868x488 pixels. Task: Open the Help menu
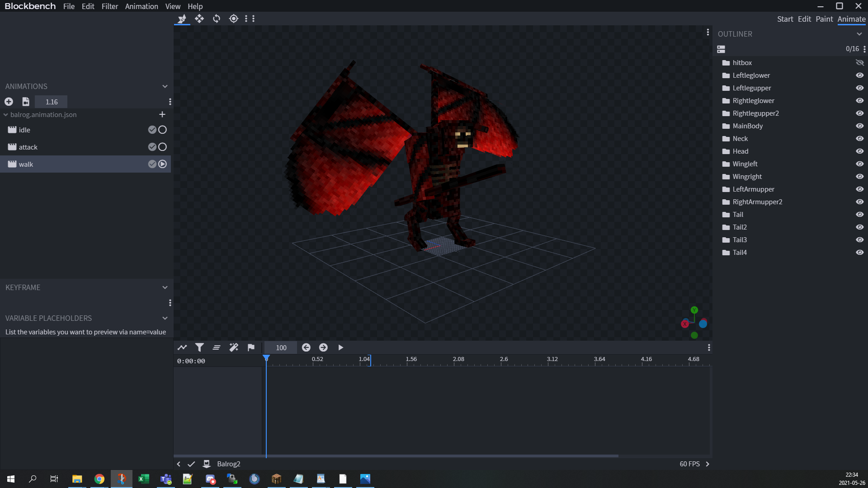[x=195, y=6]
